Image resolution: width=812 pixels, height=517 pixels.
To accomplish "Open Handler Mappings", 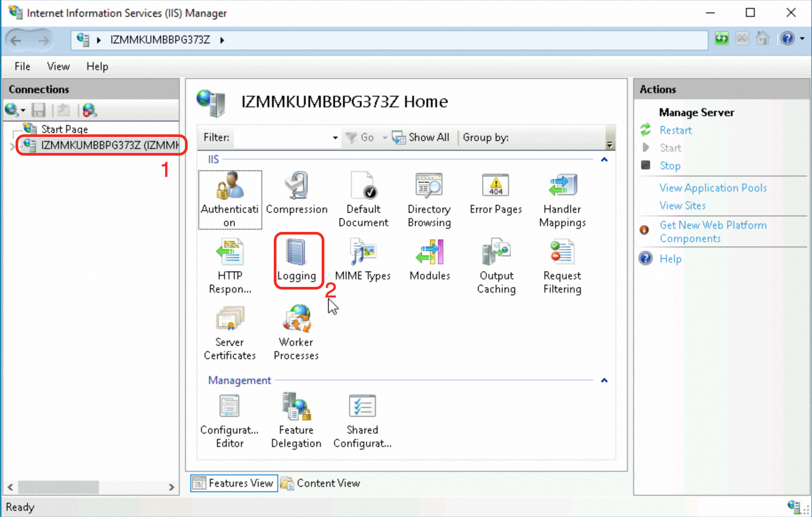I will coord(562,200).
